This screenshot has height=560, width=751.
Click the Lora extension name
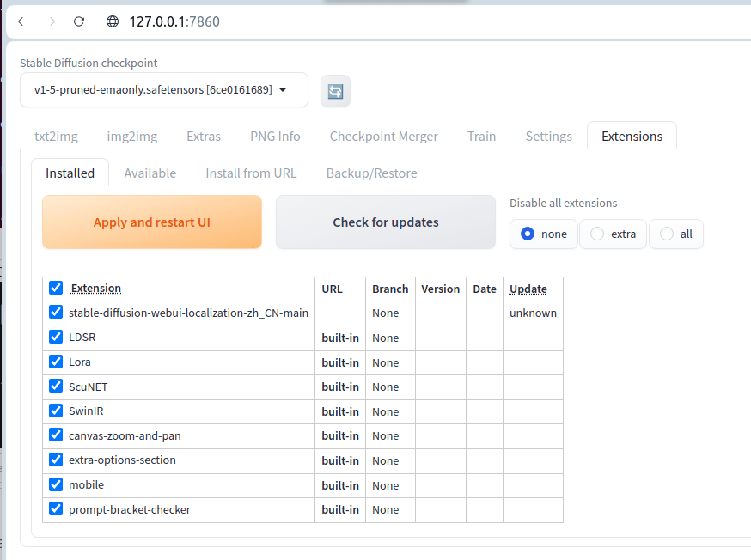[80, 362]
